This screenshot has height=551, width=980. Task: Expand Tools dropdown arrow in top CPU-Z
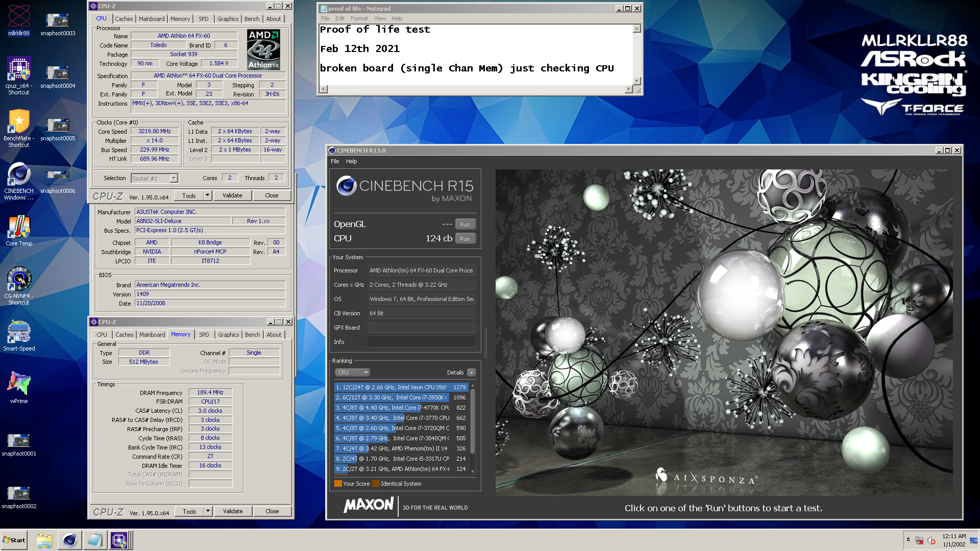[208, 195]
